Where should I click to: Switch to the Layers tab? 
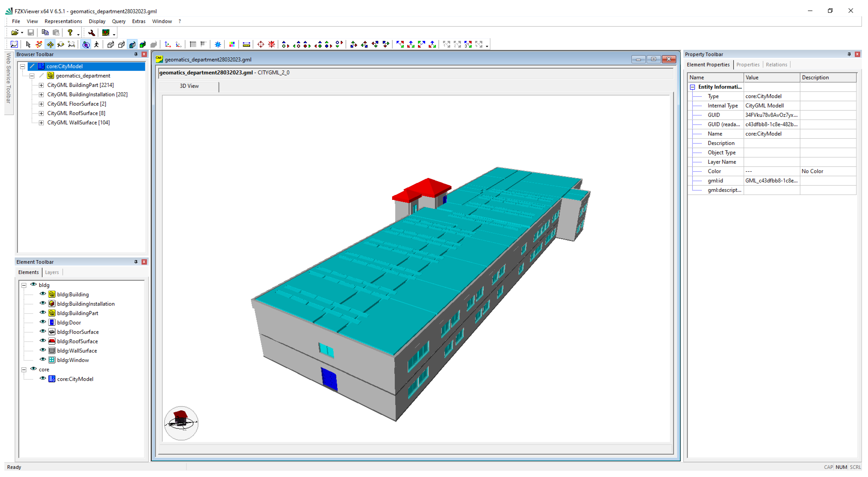point(52,272)
